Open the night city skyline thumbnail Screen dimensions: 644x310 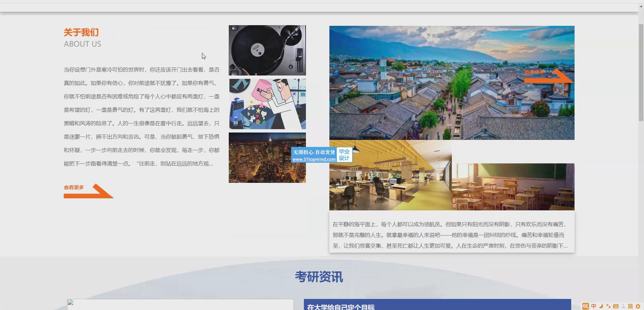(x=267, y=158)
